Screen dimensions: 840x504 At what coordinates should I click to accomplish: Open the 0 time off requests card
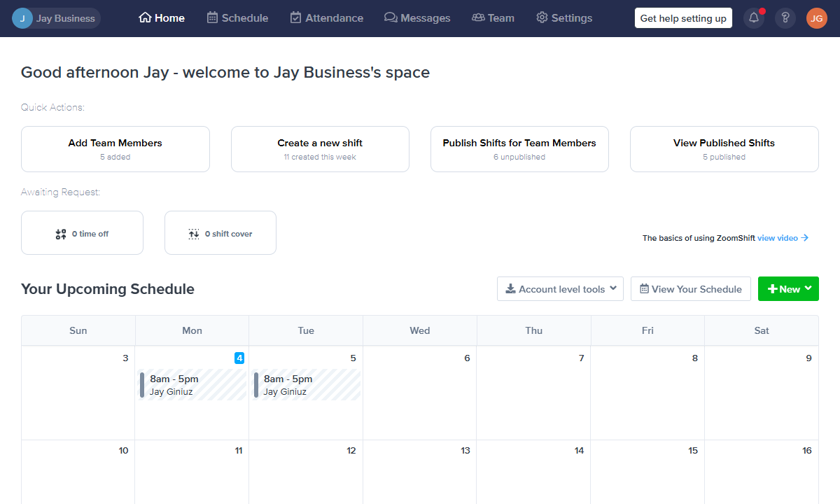82,233
